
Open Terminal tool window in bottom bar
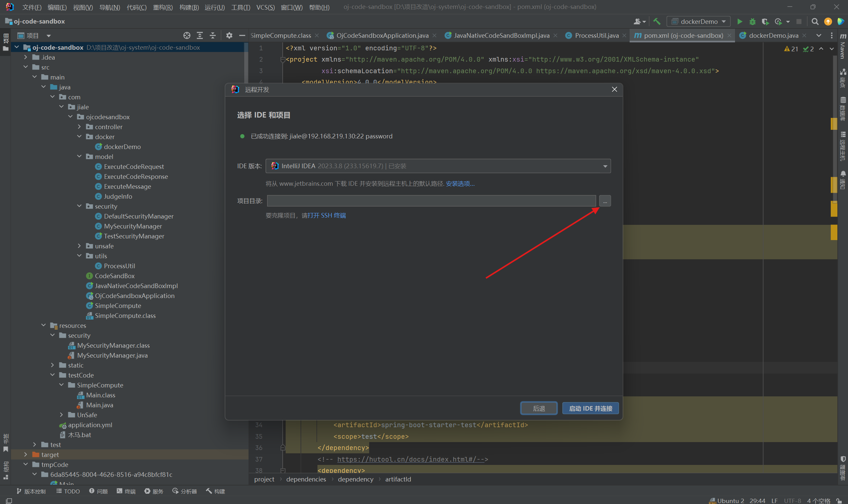pos(126,491)
